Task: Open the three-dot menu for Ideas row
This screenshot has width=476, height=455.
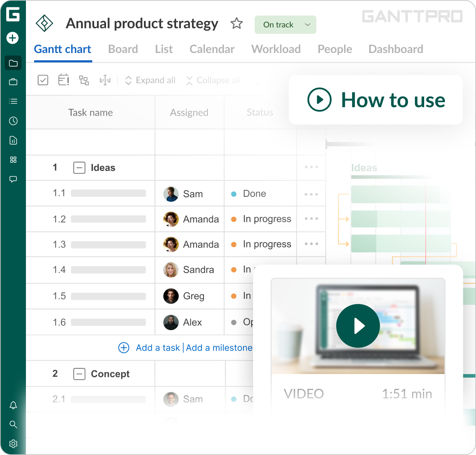Action: click(x=311, y=168)
